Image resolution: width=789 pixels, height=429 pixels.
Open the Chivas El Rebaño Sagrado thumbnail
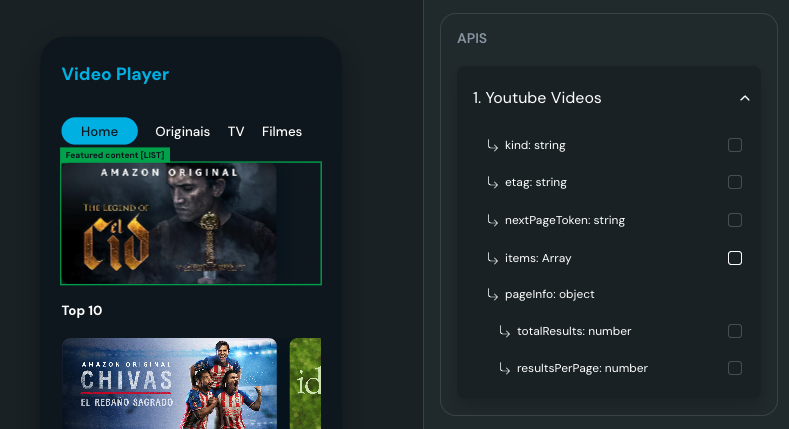[169, 383]
